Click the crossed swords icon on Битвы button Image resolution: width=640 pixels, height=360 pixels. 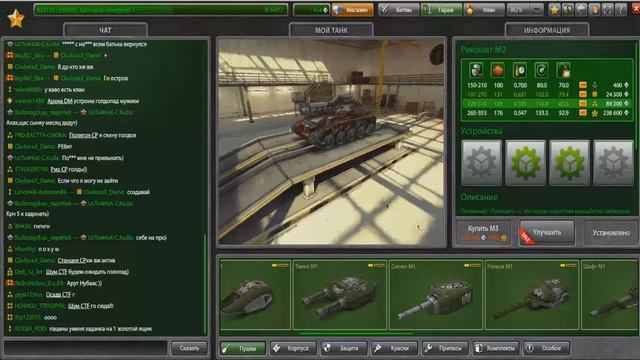tap(384, 10)
